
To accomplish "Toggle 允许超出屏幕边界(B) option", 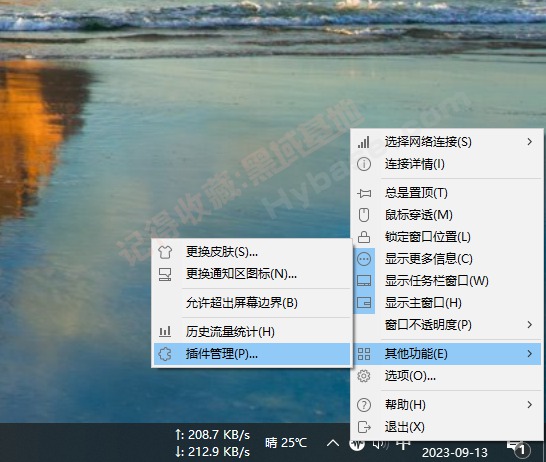I will click(252, 303).
